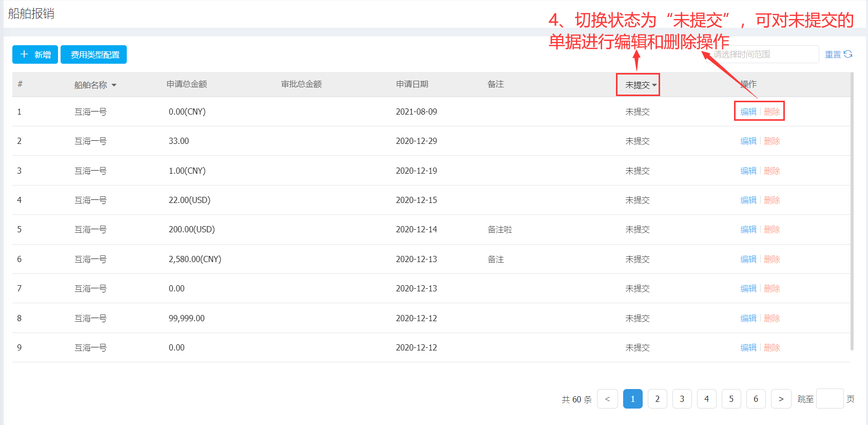
Task: Delete row 9 record
Action: (772, 347)
